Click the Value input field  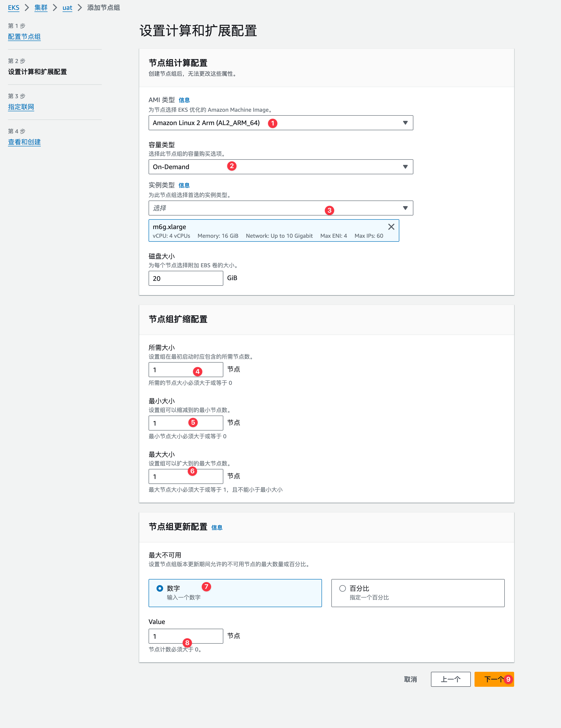(x=186, y=636)
